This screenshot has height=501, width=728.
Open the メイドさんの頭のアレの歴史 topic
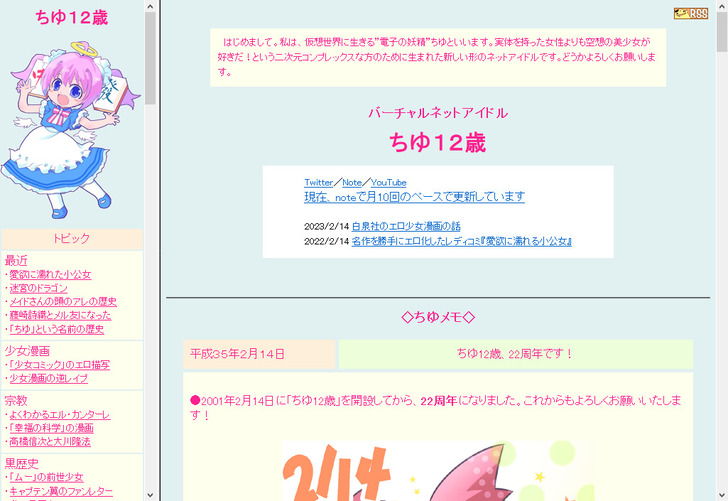click(x=63, y=302)
